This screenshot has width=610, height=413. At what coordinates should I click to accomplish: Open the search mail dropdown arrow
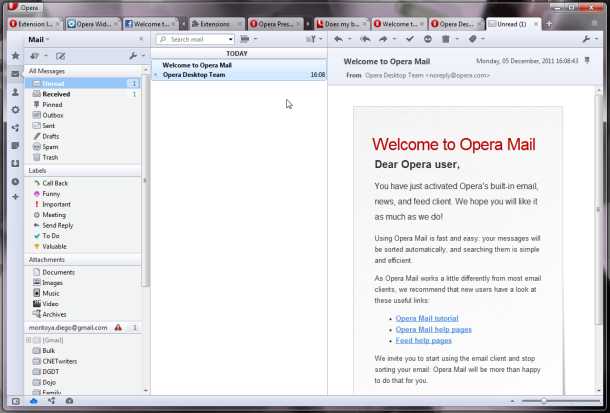click(x=231, y=39)
